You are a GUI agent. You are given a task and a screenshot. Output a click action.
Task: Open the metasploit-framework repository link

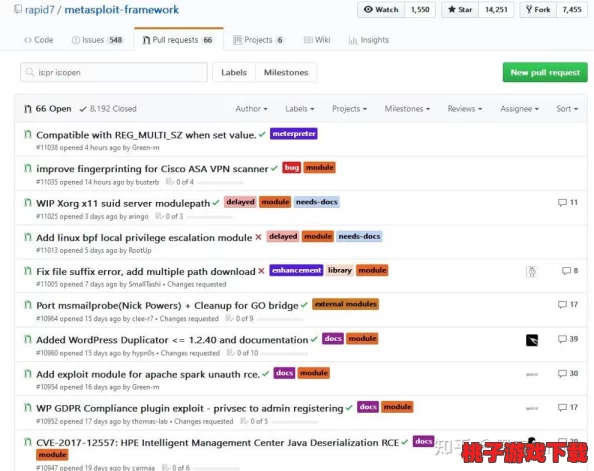(122, 9)
